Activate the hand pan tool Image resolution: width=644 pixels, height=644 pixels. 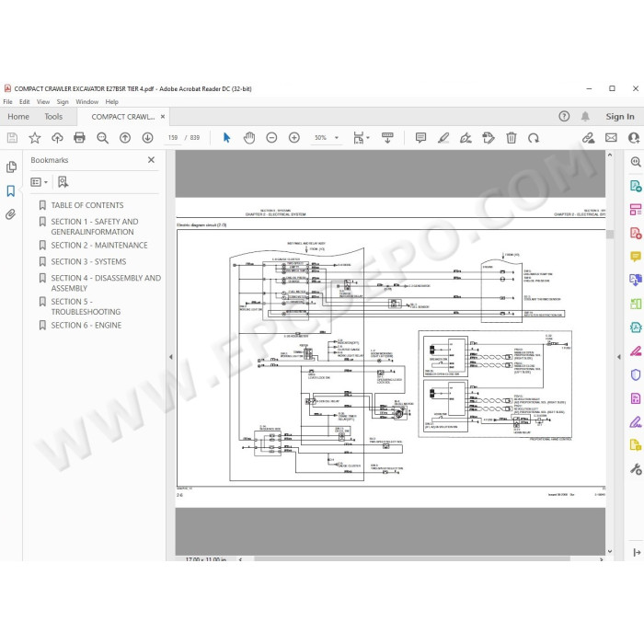[249, 138]
